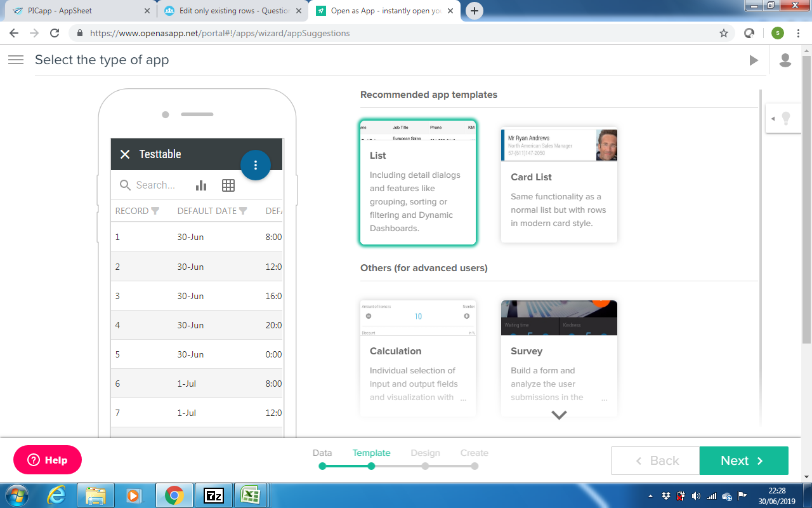Open the user account profile icon
Image resolution: width=812 pixels, height=508 pixels.
click(785, 60)
